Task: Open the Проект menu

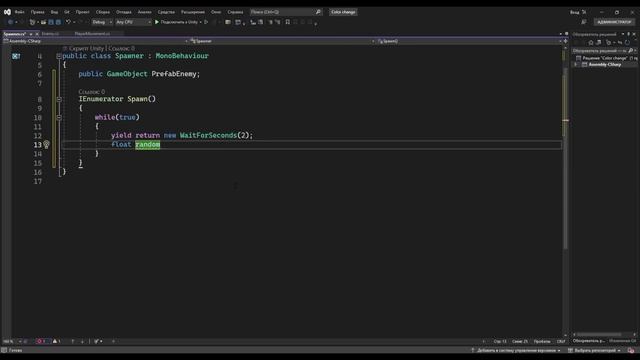Action: pos(82,12)
